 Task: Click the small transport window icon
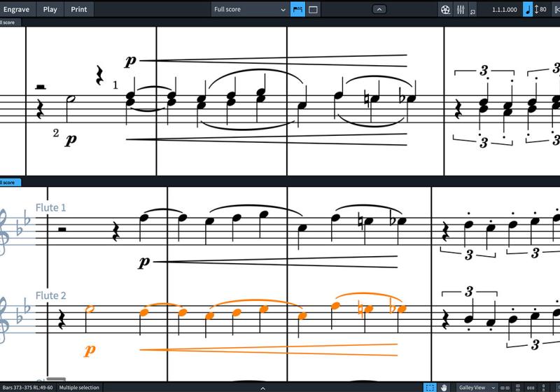pyautogui.click(x=473, y=11)
